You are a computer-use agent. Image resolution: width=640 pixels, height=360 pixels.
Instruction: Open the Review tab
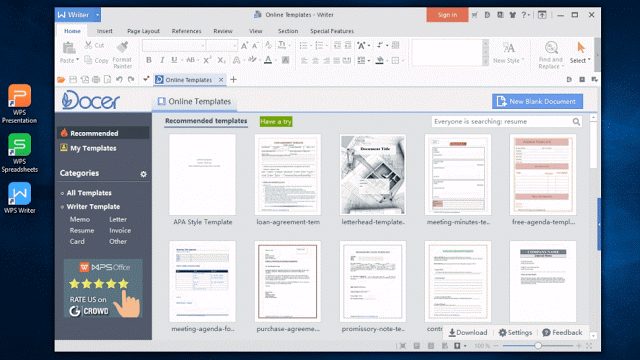pos(223,31)
